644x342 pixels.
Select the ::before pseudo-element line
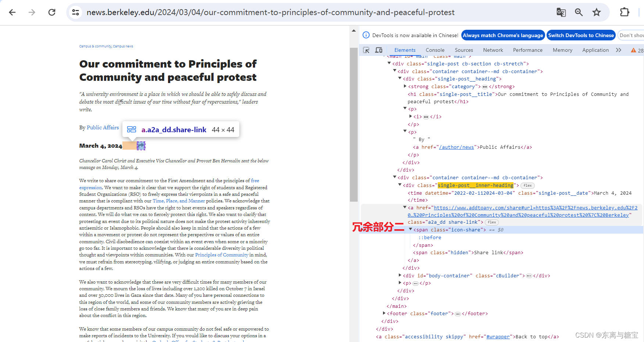(430, 238)
